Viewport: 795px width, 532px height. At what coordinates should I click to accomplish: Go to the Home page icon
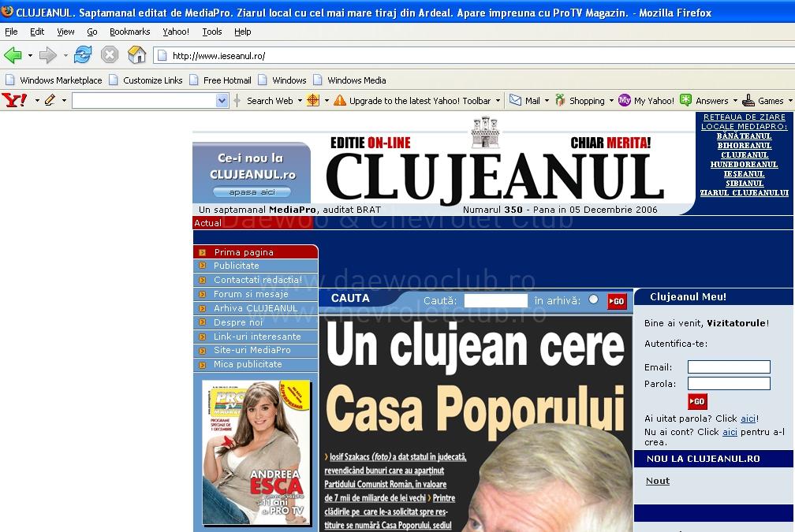pos(137,55)
